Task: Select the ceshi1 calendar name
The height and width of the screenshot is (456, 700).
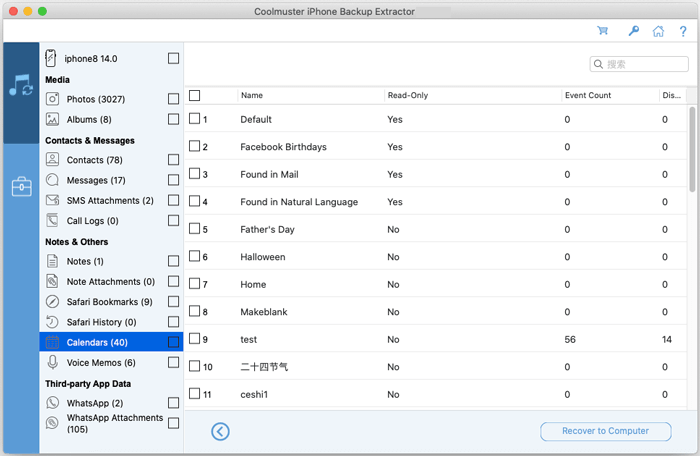Action: click(x=254, y=394)
